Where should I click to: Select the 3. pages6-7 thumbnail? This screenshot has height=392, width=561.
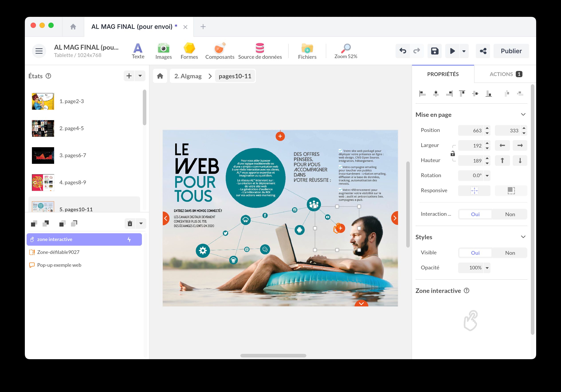(43, 155)
